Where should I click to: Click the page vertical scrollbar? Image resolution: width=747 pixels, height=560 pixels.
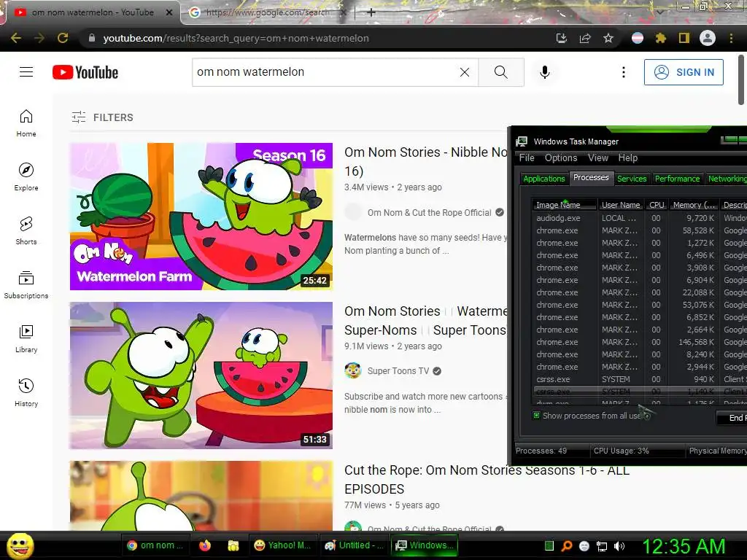pos(741,79)
